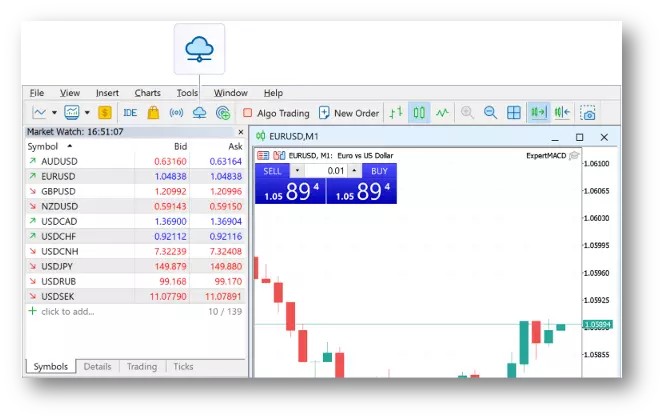Open the Insert menu

107,93
